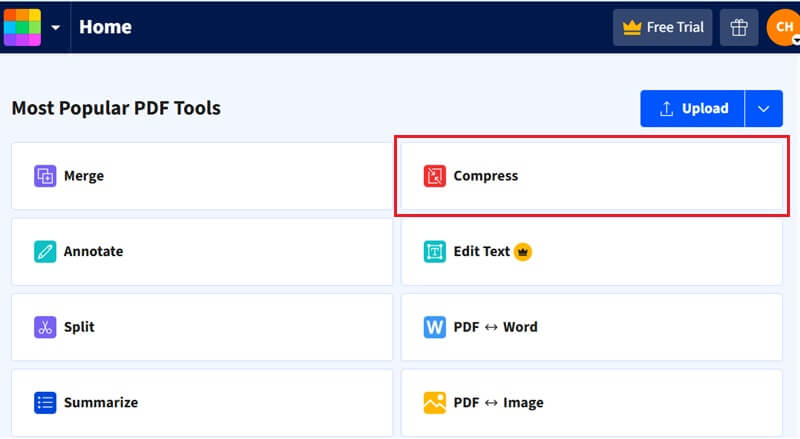Image resolution: width=800 pixels, height=439 pixels.
Task: Click the premium crown badge by Edit Text
Action: pyautogui.click(x=522, y=252)
